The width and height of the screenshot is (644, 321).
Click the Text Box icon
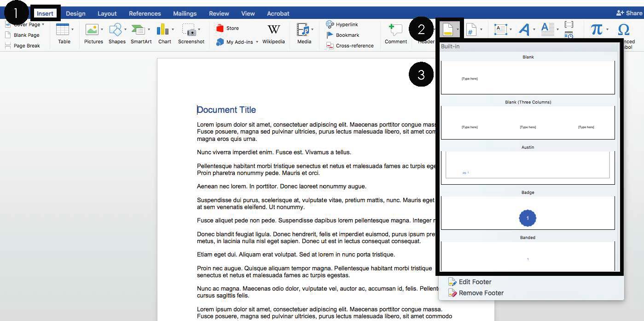click(x=500, y=29)
